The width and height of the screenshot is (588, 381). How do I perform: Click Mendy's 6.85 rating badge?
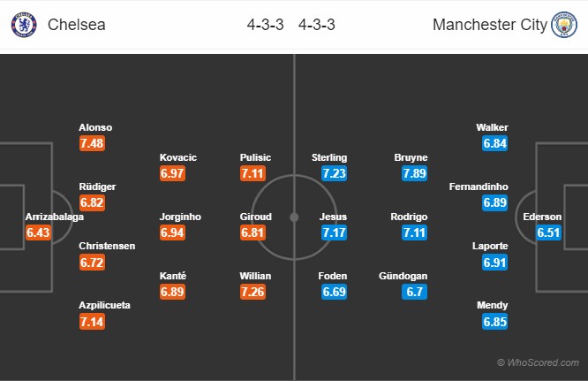click(495, 322)
